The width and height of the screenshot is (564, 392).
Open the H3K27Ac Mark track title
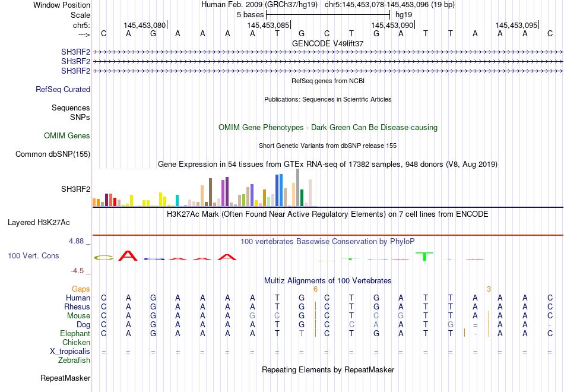[x=328, y=214]
